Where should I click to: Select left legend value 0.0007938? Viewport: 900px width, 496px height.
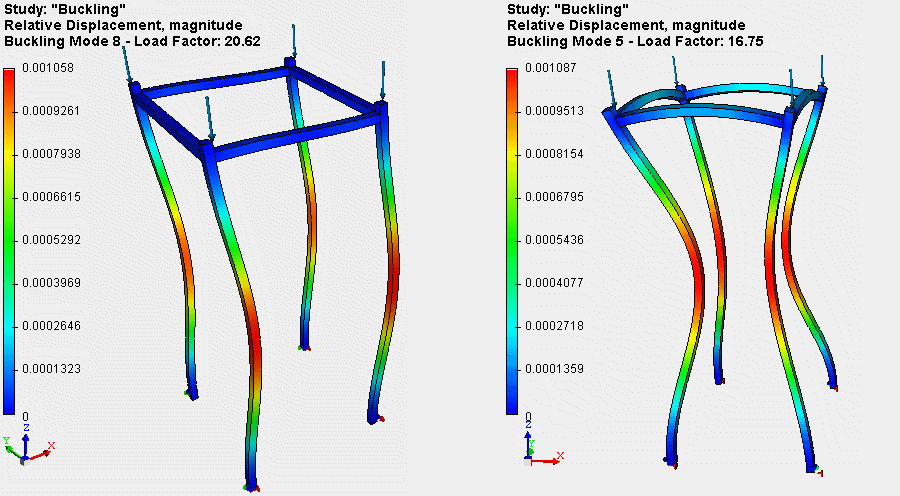click(x=51, y=154)
